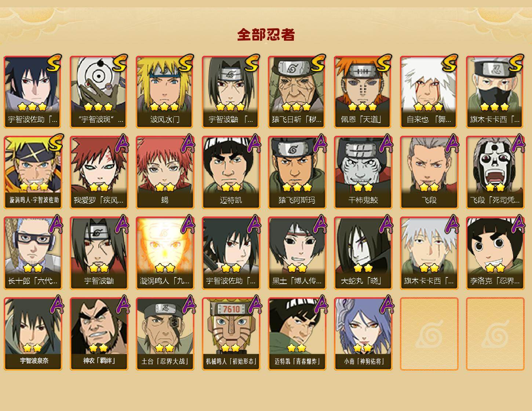Click the 迈特凯 ninja card
The image size is (532, 411).
[x=231, y=172]
